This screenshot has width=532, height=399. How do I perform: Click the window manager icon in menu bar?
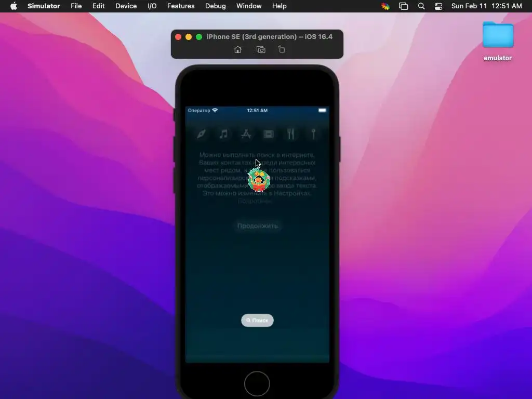click(403, 6)
